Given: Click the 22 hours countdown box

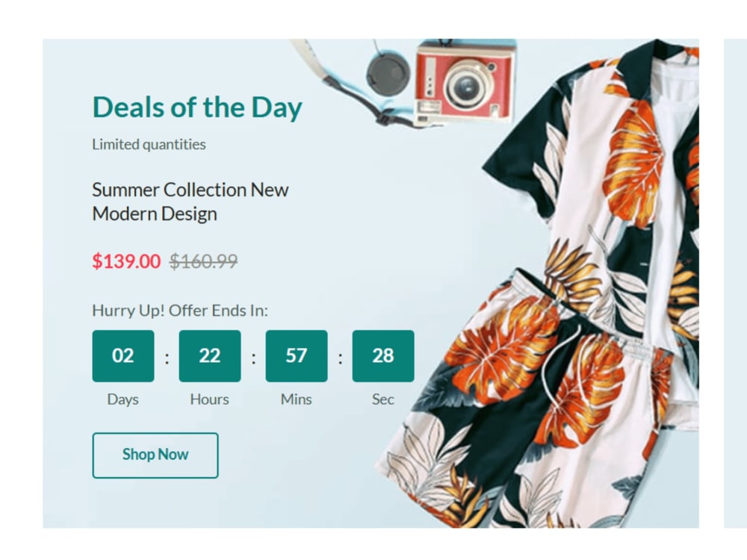Looking at the screenshot, I should (210, 355).
